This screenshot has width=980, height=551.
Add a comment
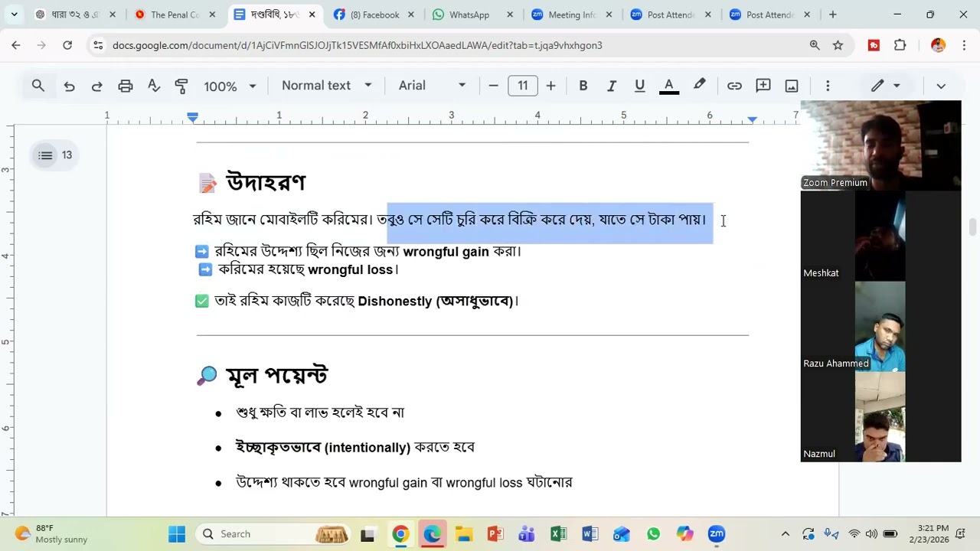click(x=763, y=86)
